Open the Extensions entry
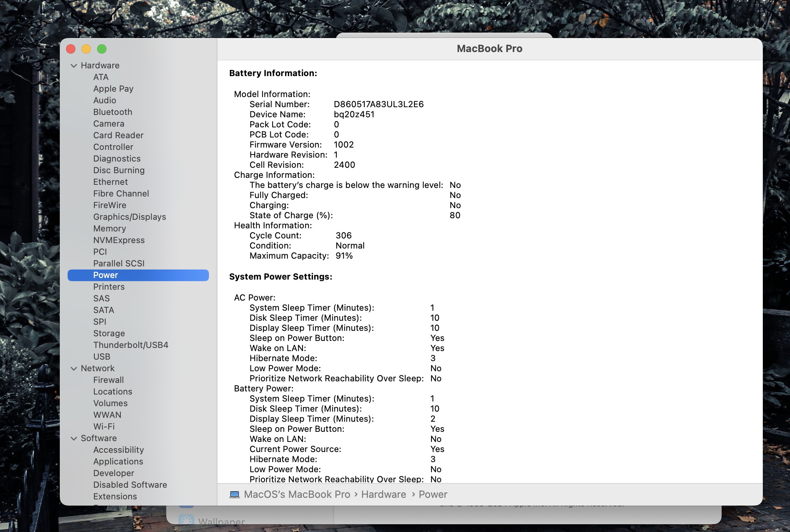This screenshot has width=790, height=532. pyautogui.click(x=115, y=496)
